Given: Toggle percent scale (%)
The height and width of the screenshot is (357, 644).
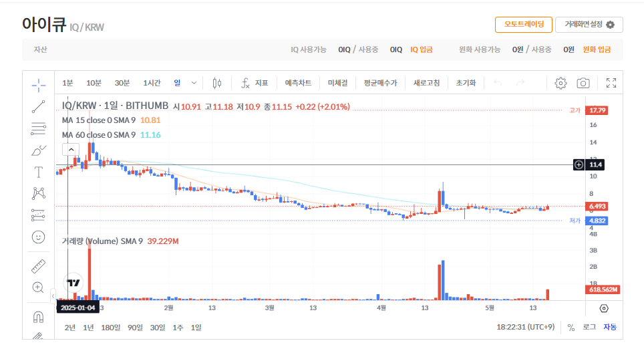Looking at the screenshot, I should click(571, 328).
